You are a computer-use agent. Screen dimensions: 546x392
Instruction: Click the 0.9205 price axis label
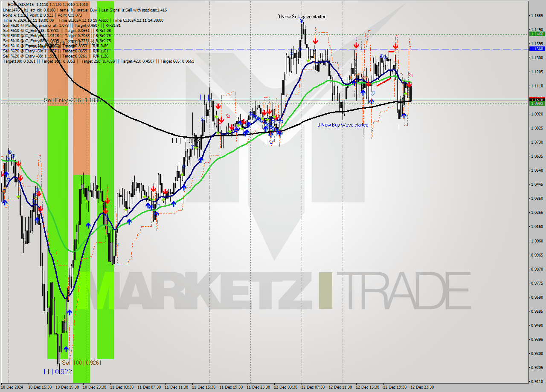pos(537,367)
